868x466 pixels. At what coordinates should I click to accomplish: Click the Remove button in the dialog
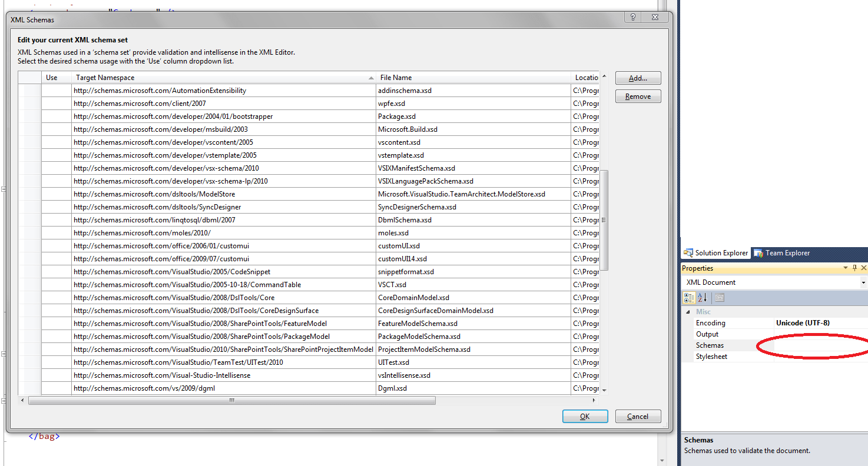(638, 96)
